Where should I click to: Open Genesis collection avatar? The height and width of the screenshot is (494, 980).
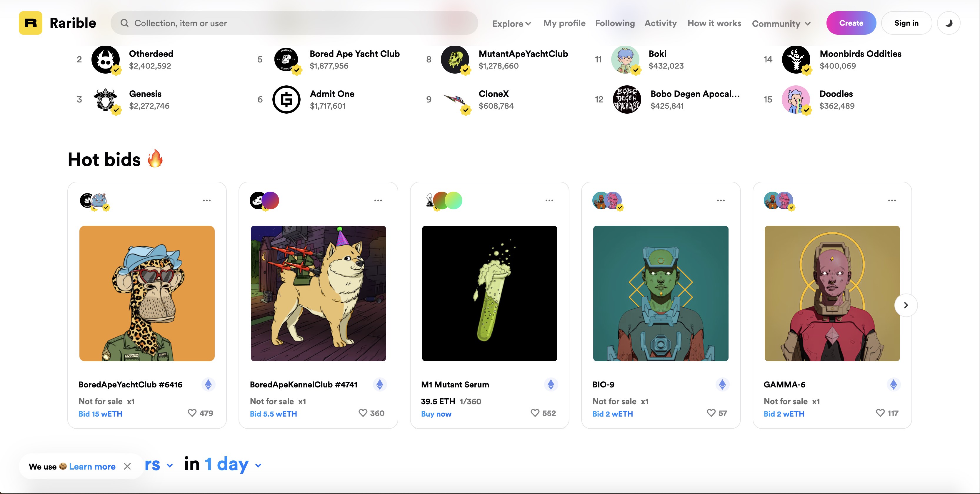(106, 100)
